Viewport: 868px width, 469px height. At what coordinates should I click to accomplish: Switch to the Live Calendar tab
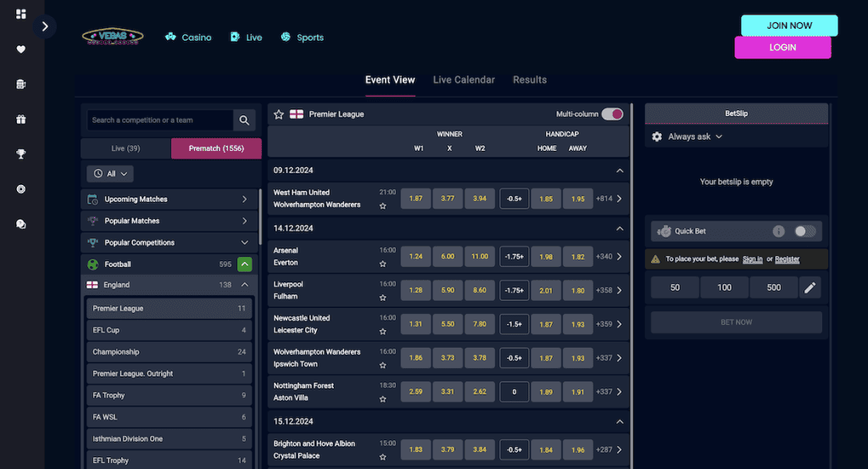point(464,80)
